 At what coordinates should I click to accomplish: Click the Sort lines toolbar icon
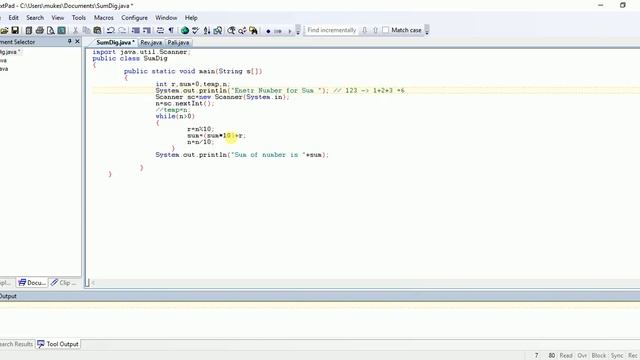(207, 30)
